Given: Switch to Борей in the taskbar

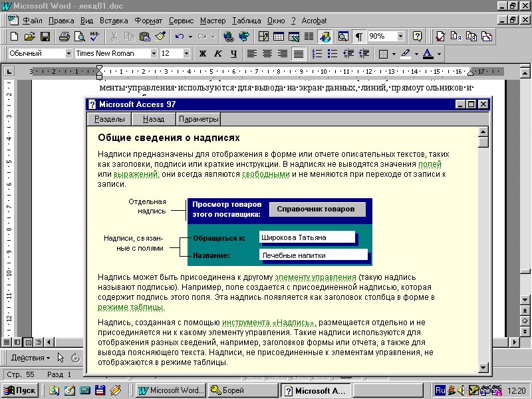Looking at the screenshot, I should [242, 390].
